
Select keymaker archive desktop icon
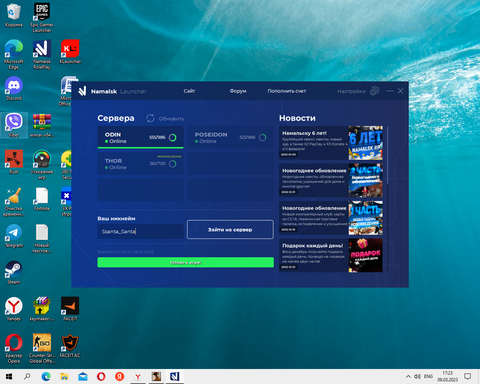coord(42,309)
